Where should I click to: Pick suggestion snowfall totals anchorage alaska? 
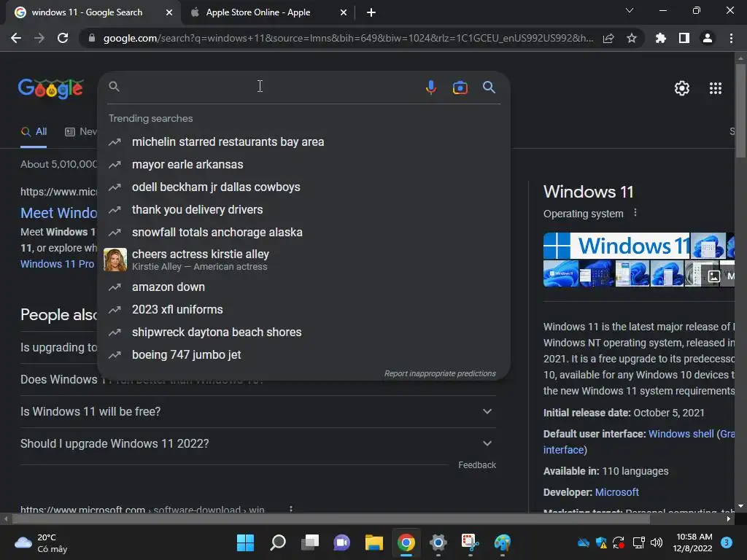pos(303,233)
